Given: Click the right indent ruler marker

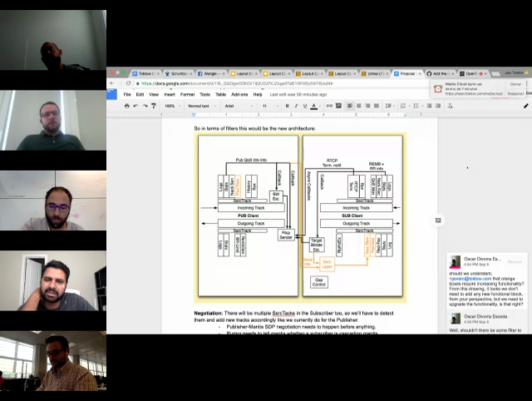Looking at the screenshot, I should click(x=405, y=115).
